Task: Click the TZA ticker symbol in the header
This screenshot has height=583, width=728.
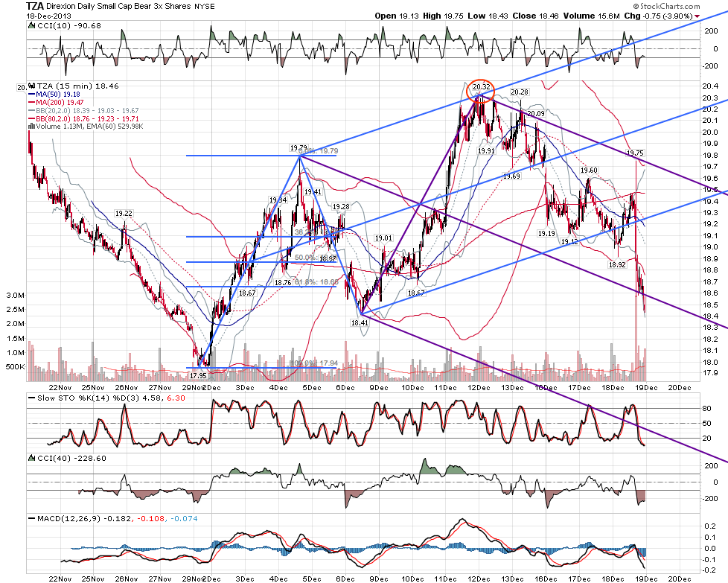Action: pos(35,6)
